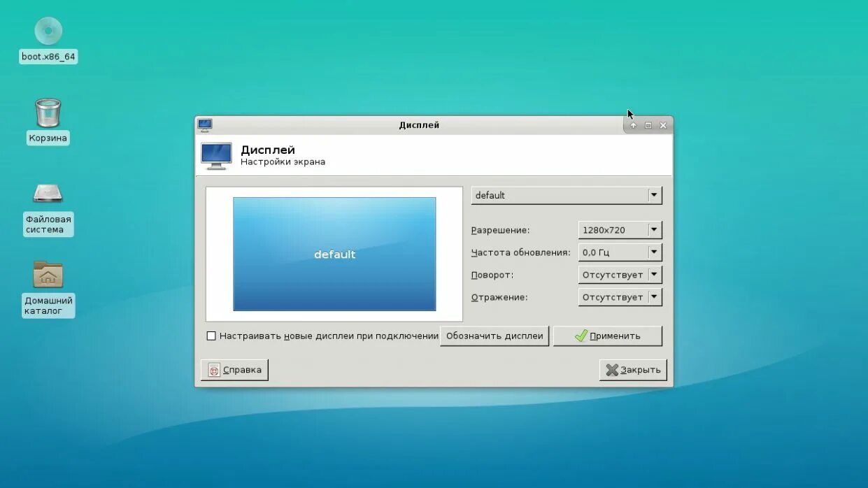Open the boot.x86_64 disc icon
The image size is (868, 488).
click(48, 31)
